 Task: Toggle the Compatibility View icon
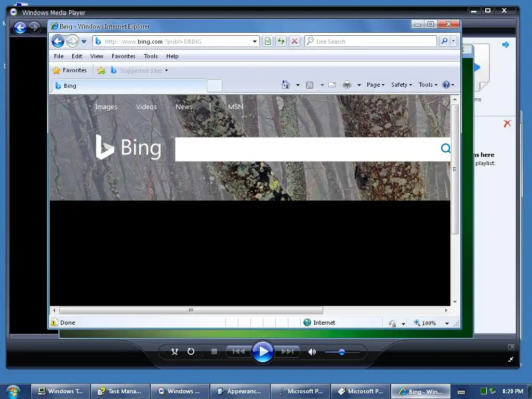click(x=268, y=42)
